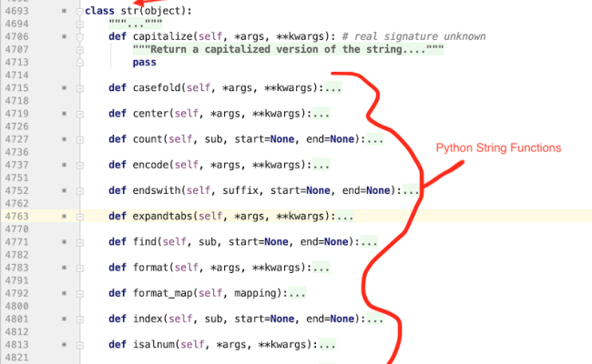The height and width of the screenshot is (364, 592).
Task: Click the gutter marker on the find line
Action: point(64,242)
